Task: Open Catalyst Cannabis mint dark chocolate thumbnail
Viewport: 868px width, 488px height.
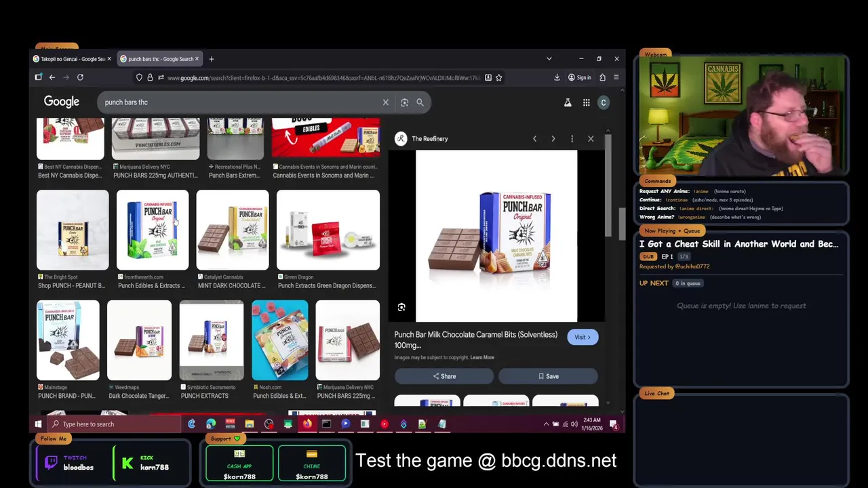Action: pos(233,230)
